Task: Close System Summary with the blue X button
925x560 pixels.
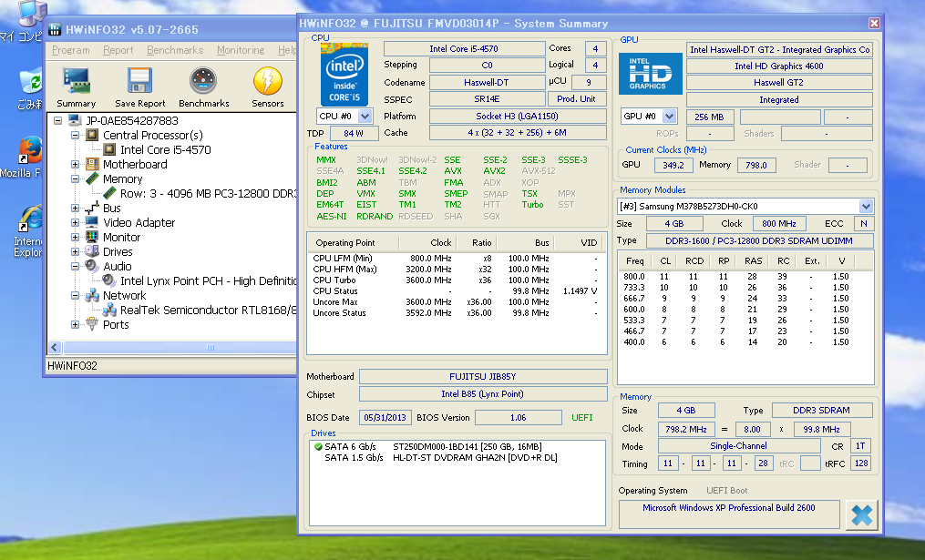Action: pos(860,515)
